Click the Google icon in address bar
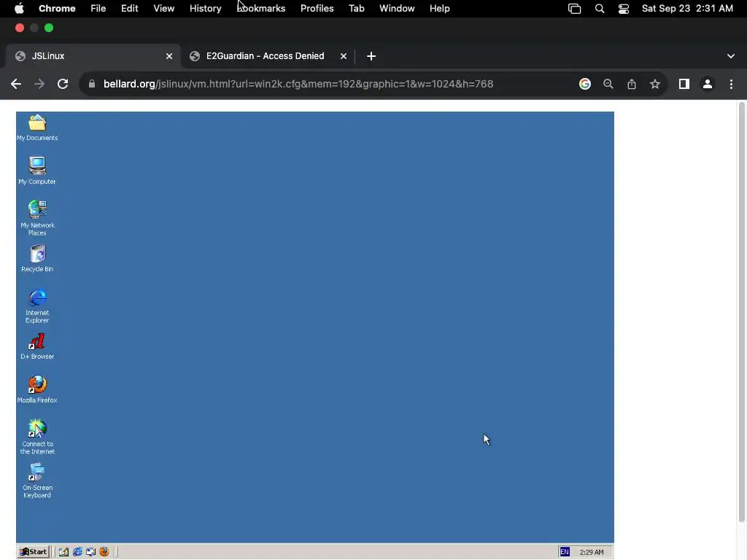747x560 pixels. [585, 85]
